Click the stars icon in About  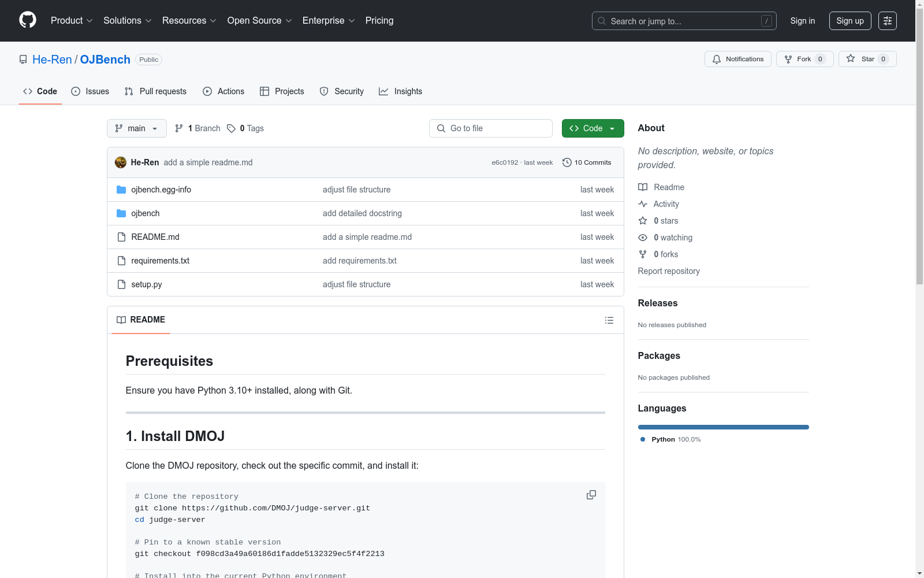pyautogui.click(x=643, y=221)
